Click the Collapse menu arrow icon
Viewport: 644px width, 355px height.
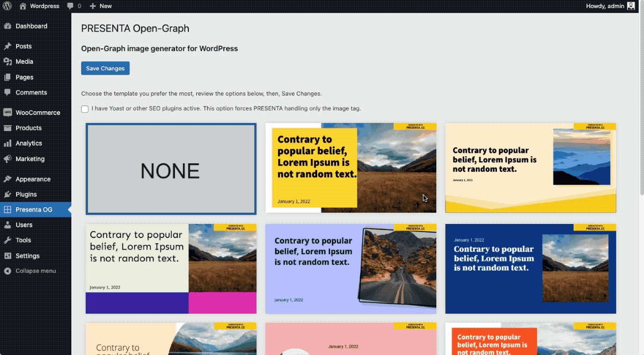click(8, 271)
